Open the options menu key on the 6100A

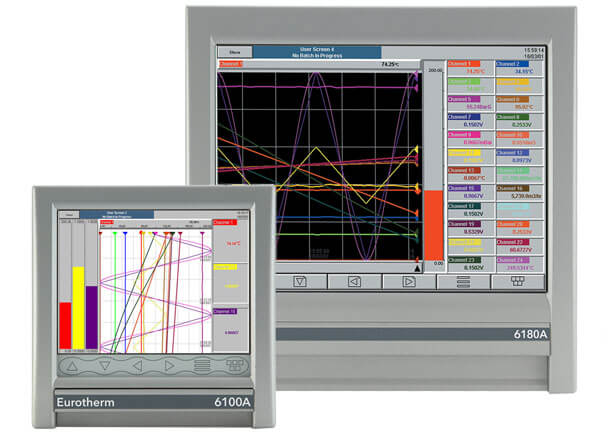(x=202, y=366)
